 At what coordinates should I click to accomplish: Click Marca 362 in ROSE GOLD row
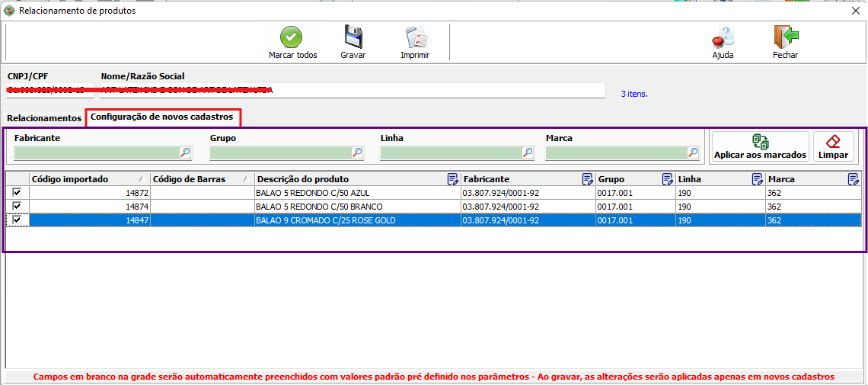(812, 220)
